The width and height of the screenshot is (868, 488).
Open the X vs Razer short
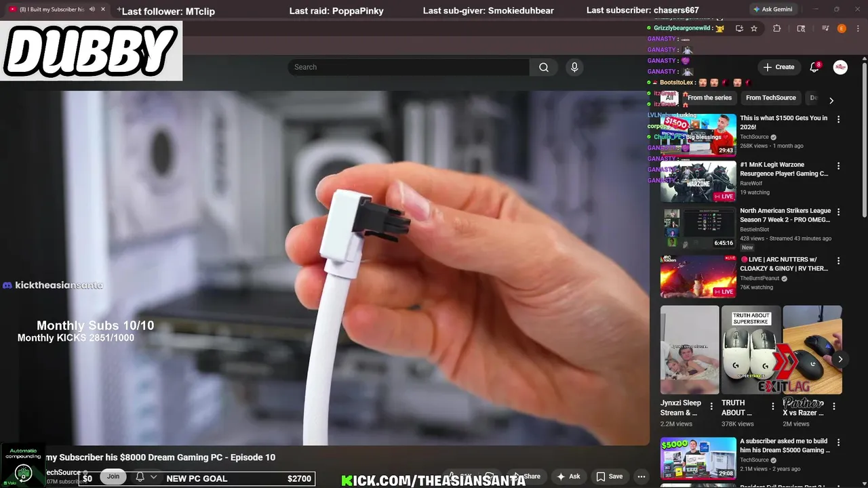coord(812,350)
